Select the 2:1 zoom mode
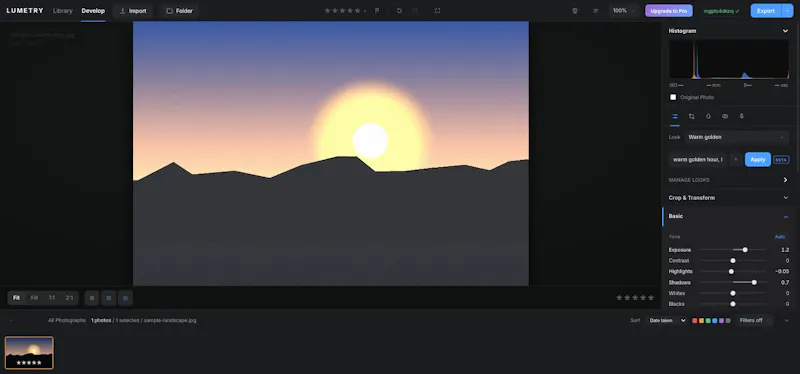The width and height of the screenshot is (800, 374). (69, 298)
